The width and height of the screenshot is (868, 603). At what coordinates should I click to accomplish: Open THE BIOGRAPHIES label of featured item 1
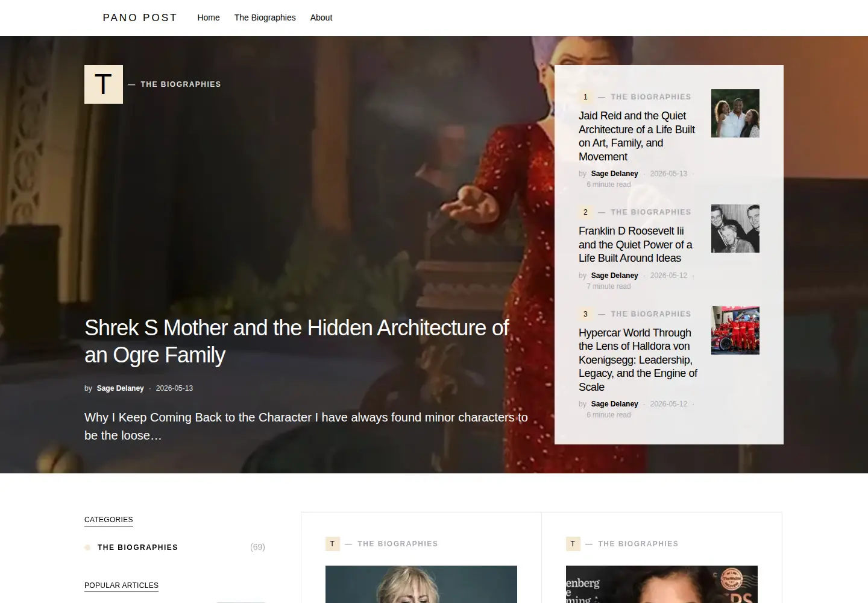[651, 97]
